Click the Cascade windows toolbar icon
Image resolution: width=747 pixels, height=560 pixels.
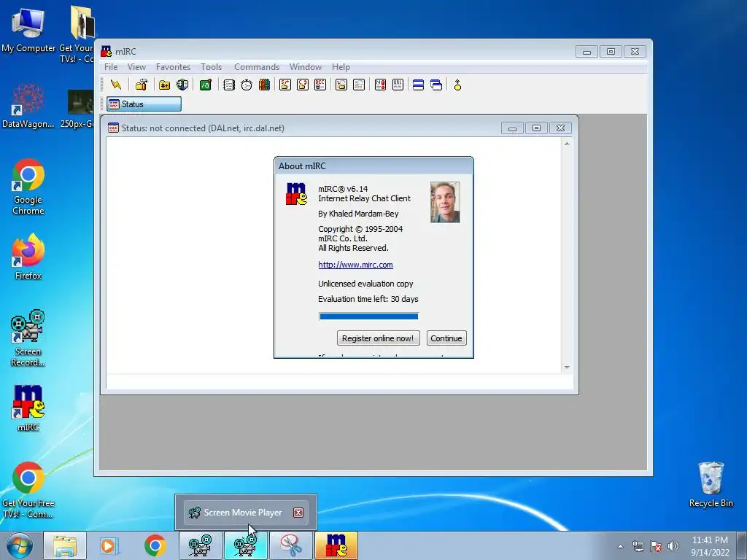coord(436,85)
